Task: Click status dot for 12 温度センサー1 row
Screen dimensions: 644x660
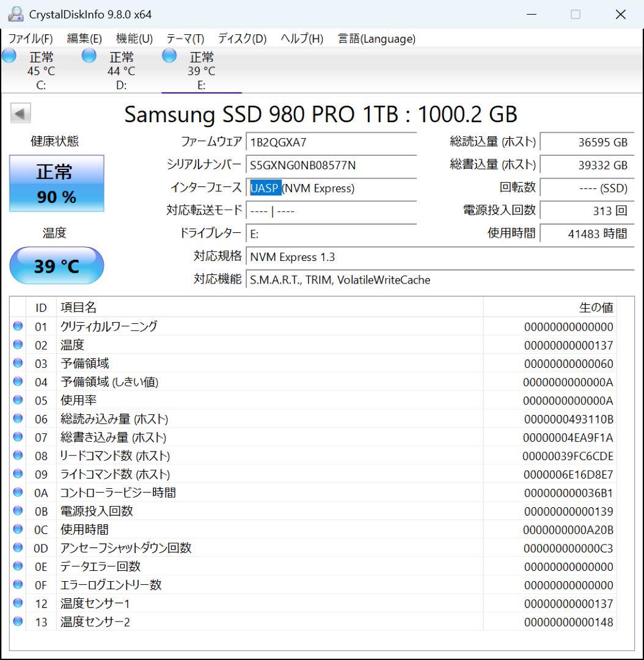Action: [x=18, y=603]
